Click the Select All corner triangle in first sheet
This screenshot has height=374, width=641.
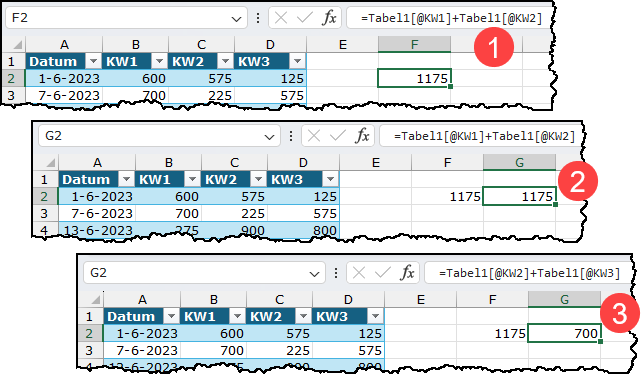[17, 44]
